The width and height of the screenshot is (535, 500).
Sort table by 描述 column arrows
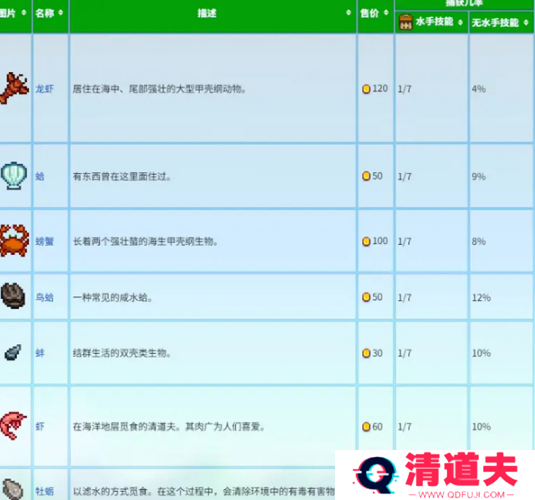(348, 13)
